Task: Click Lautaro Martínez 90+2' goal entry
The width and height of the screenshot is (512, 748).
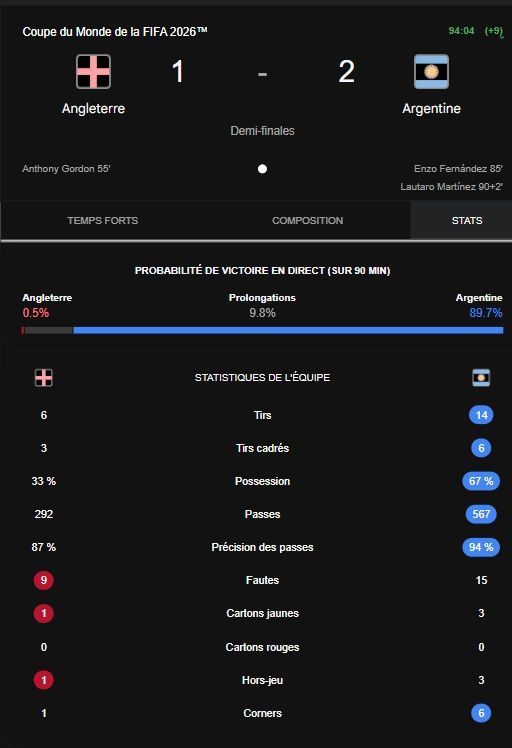Action: [451, 187]
